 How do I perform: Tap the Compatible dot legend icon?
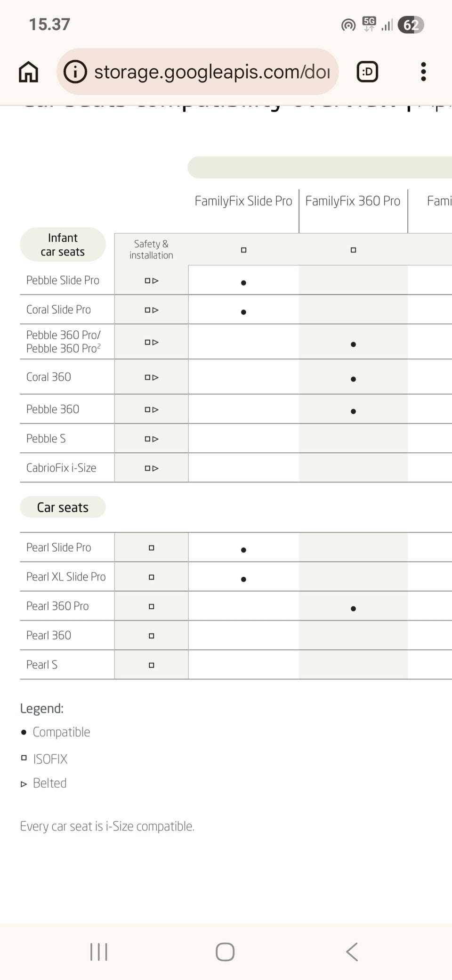[x=24, y=732]
